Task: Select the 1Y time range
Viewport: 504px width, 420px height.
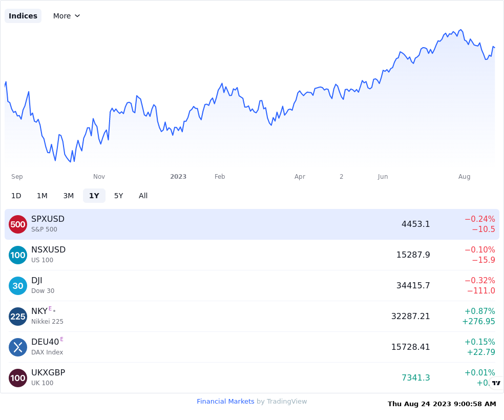Action: click(94, 196)
